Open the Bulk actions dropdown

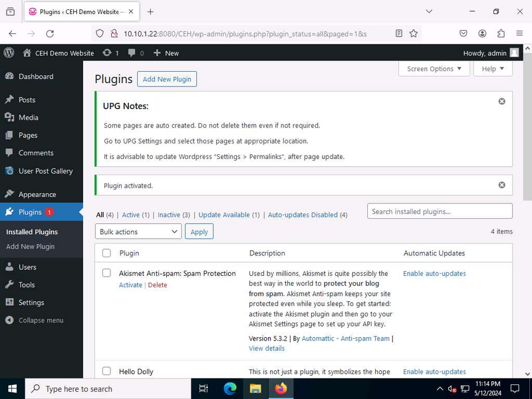(138, 231)
